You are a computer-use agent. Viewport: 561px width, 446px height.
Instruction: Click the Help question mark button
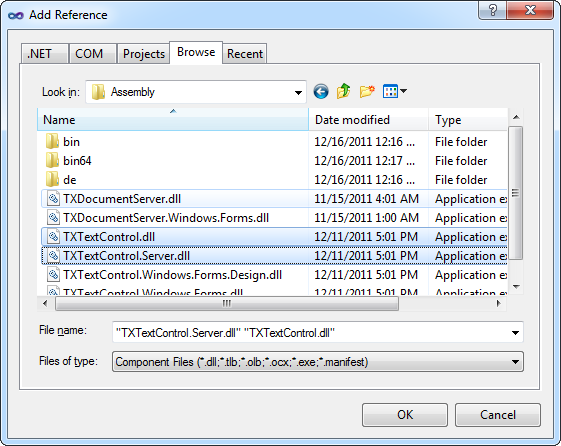click(x=492, y=10)
